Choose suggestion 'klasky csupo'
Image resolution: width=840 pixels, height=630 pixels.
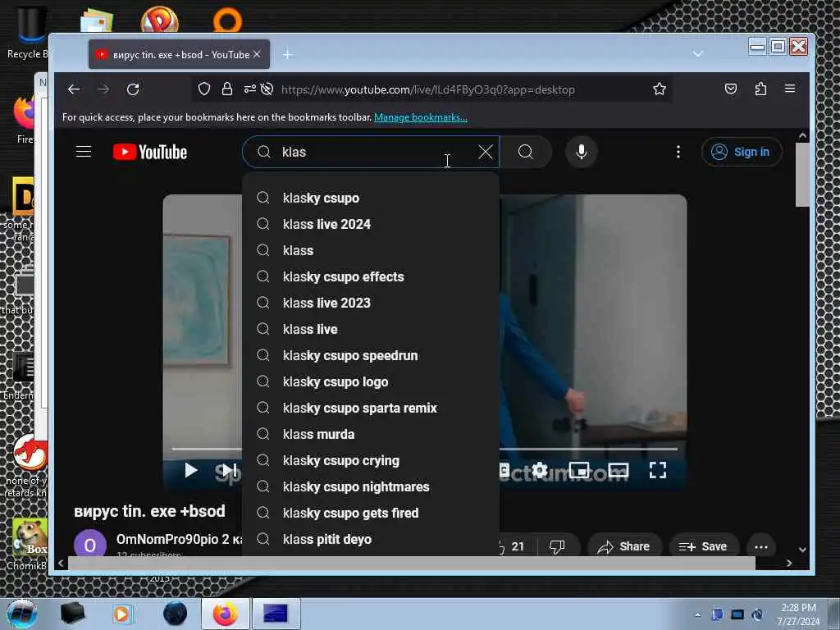[371, 198]
